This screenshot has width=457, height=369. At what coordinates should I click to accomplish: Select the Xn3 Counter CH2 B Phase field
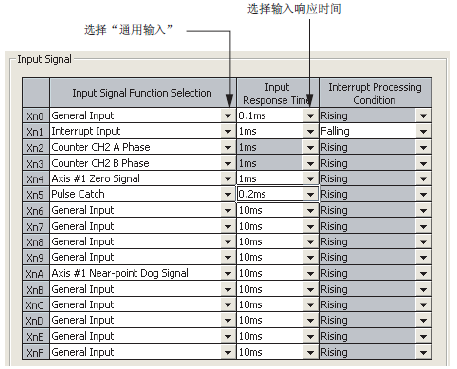coord(136,163)
